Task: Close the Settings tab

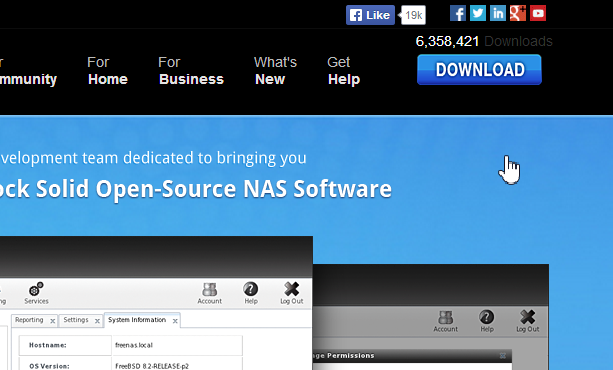Action: point(97,321)
